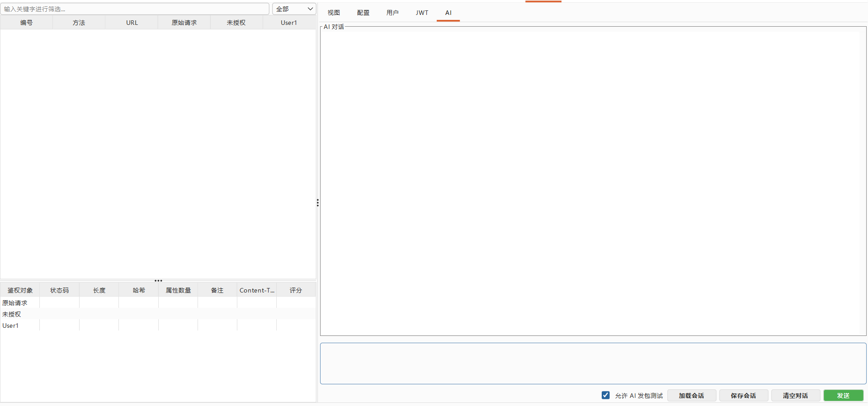
Task: Click the Content-T... column header
Action: (x=257, y=290)
